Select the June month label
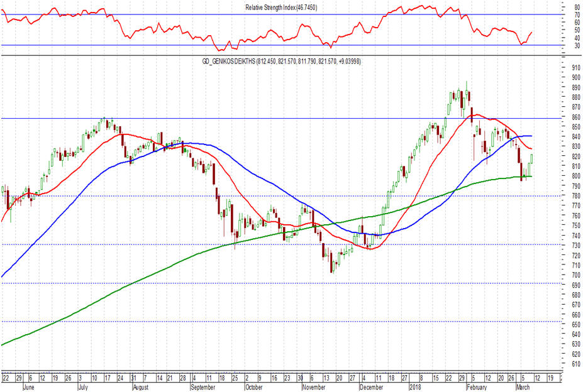The width and height of the screenshot is (583, 392). click(28, 387)
